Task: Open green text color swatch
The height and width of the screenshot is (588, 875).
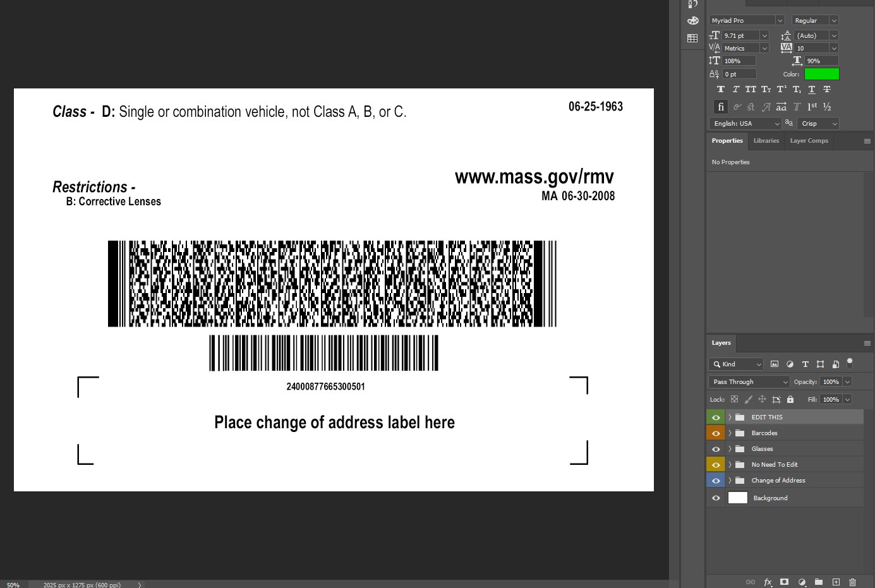Action: pos(822,75)
